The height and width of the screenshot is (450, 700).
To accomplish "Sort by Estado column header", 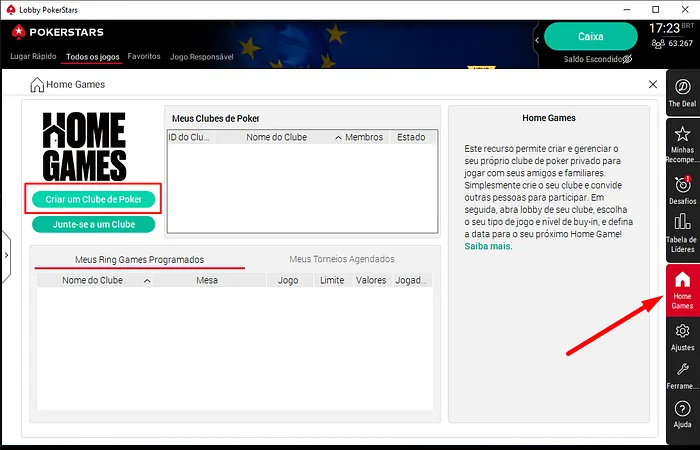I will click(x=411, y=137).
